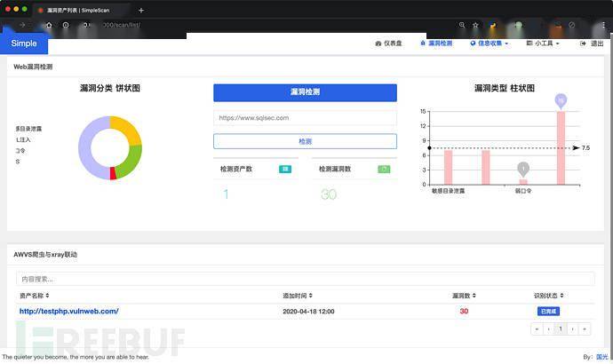Click the 仪表盘 dashboard icon
The width and height of the screenshot is (613, 364).
[x=378, y=44]
